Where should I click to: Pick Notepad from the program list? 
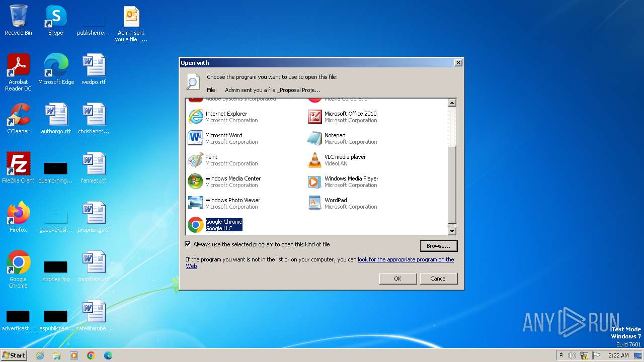click(x=342, y=138)
